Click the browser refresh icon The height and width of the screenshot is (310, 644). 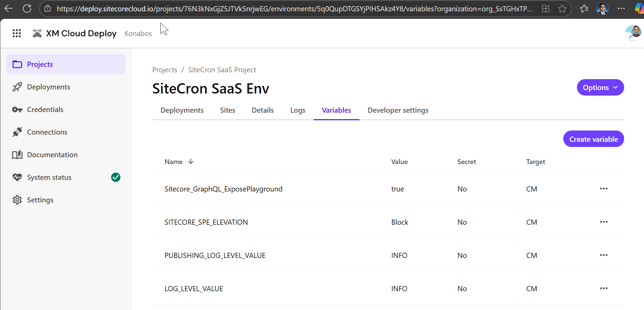point(27,9)
